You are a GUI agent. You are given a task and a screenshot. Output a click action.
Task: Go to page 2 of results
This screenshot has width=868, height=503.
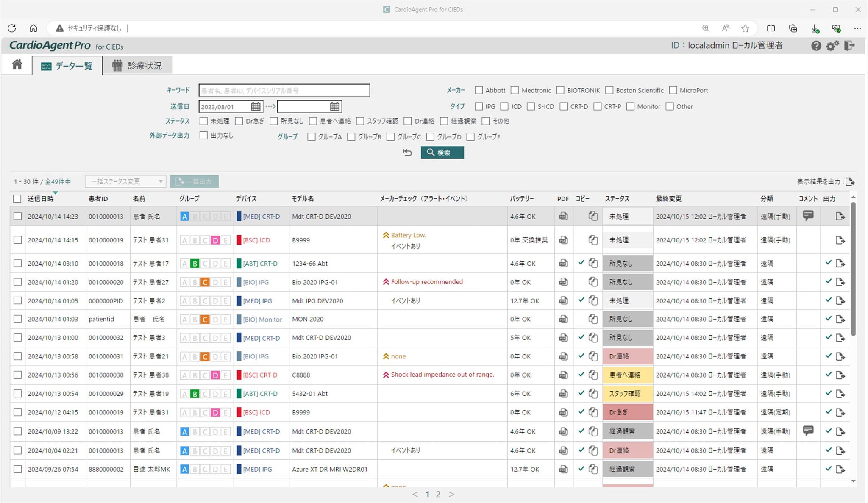[438, 494]
